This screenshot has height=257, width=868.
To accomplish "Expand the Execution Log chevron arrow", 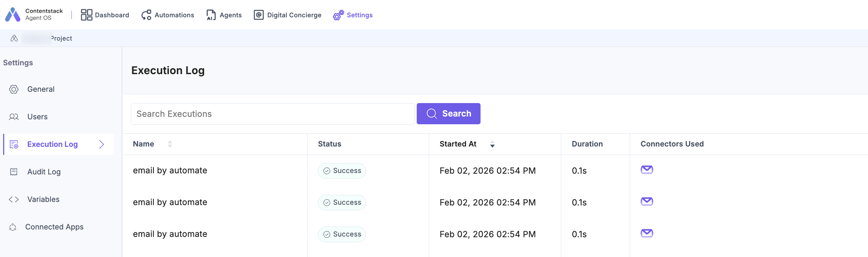I will click(102, 144).
